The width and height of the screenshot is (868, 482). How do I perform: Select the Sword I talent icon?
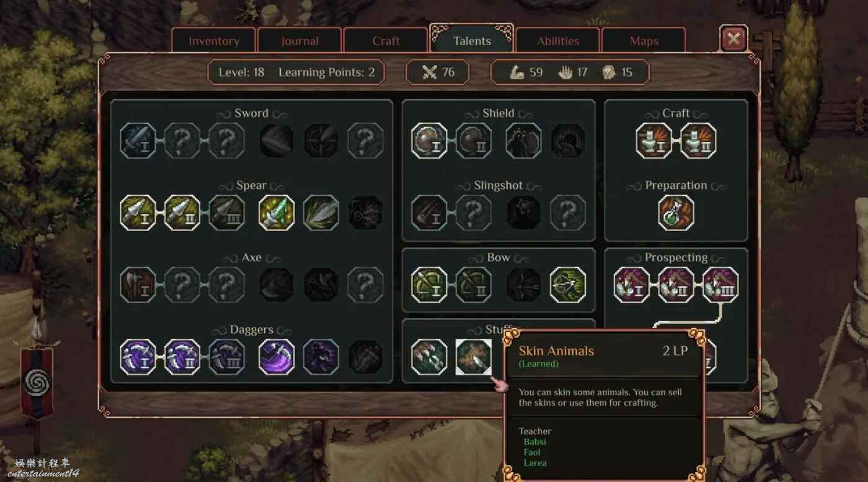[138, 141]
